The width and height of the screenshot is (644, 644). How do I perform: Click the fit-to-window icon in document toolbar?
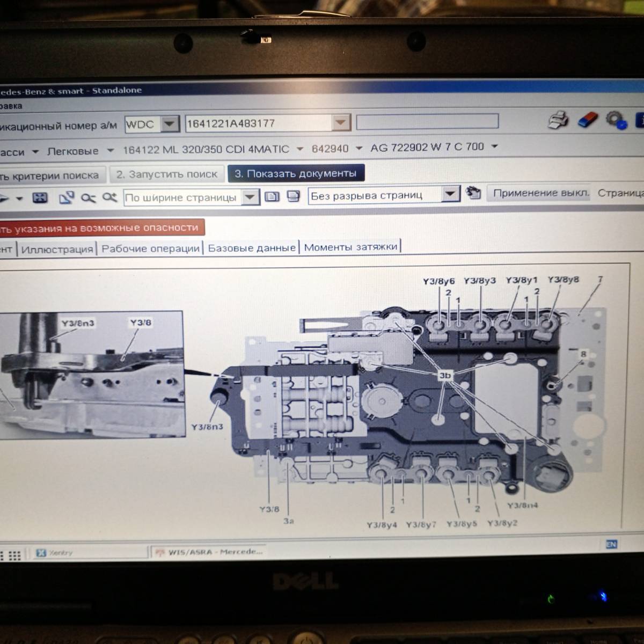pos(40,198)
